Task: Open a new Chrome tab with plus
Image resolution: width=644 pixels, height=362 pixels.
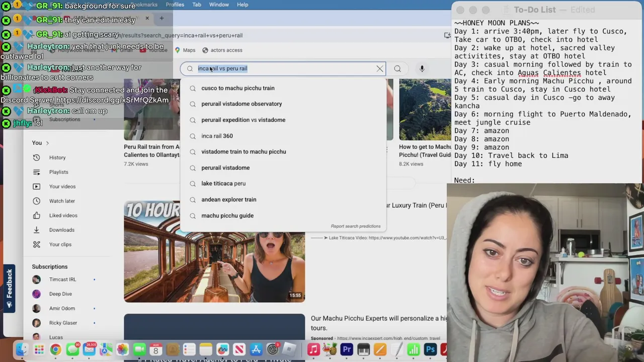Action: tap(162, 19)
